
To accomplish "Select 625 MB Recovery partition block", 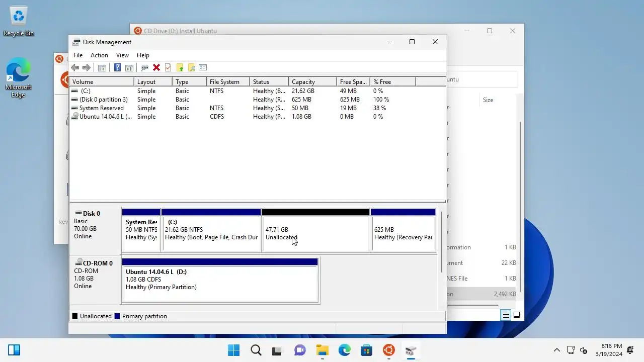I will tap(403, 230).
